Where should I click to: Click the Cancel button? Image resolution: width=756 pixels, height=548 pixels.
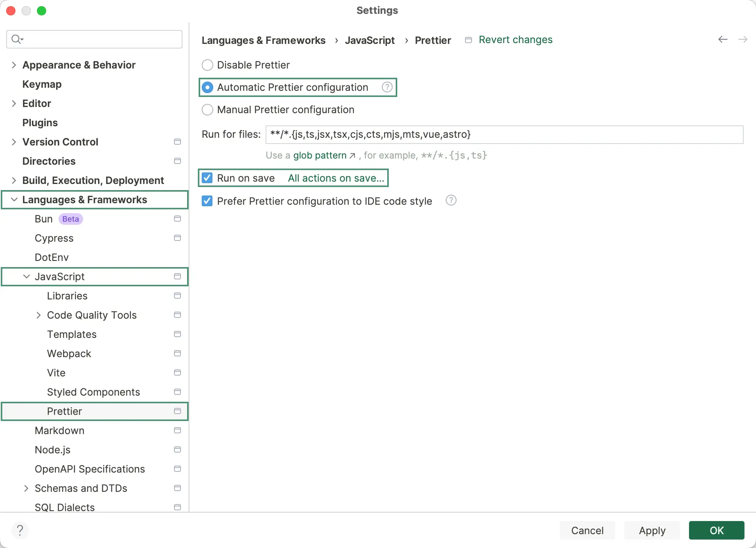point(587,530)
